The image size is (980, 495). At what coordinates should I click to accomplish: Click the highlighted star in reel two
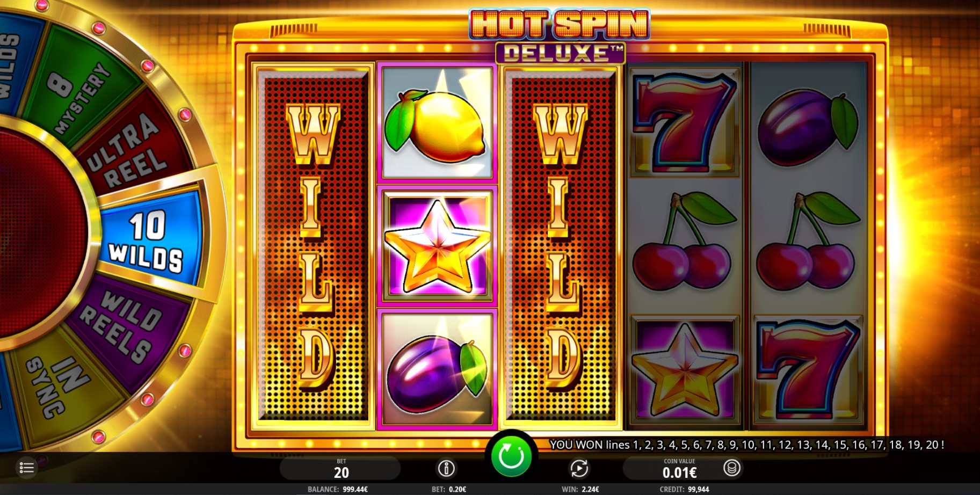coord(438,246)
